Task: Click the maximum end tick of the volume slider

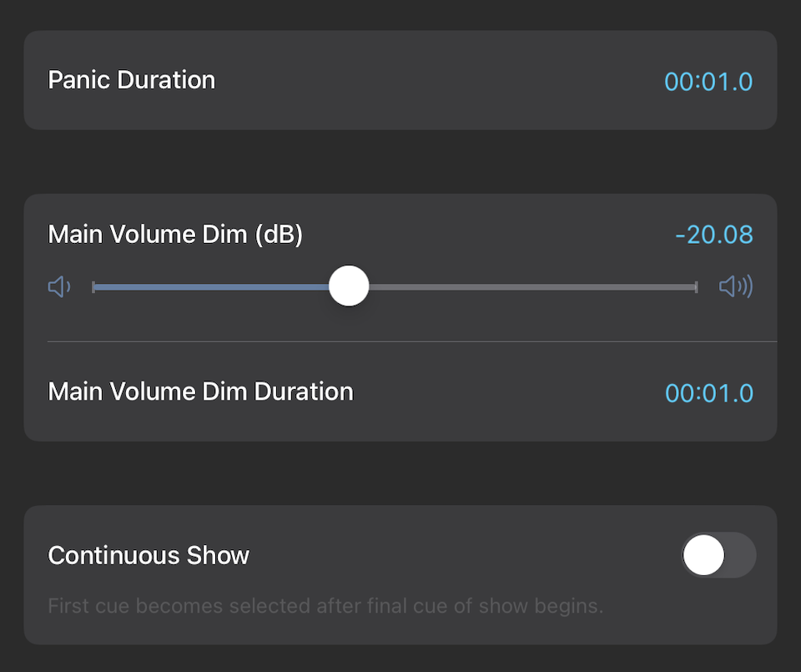Action: tap(696, 287)
